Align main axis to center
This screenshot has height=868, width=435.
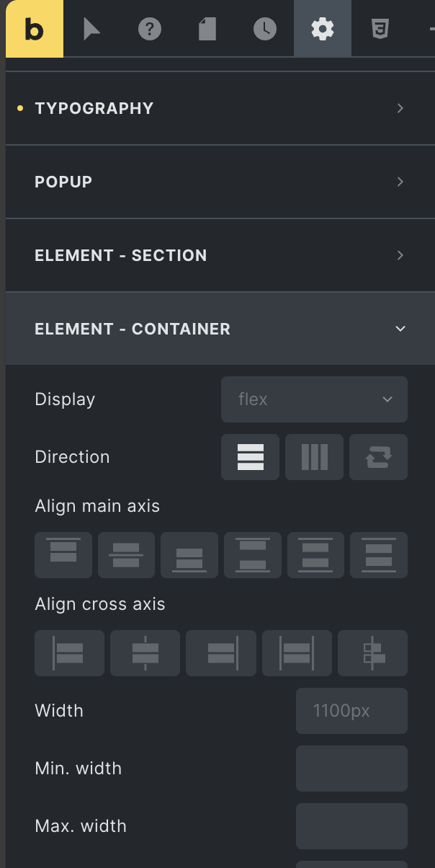[126, 555]
